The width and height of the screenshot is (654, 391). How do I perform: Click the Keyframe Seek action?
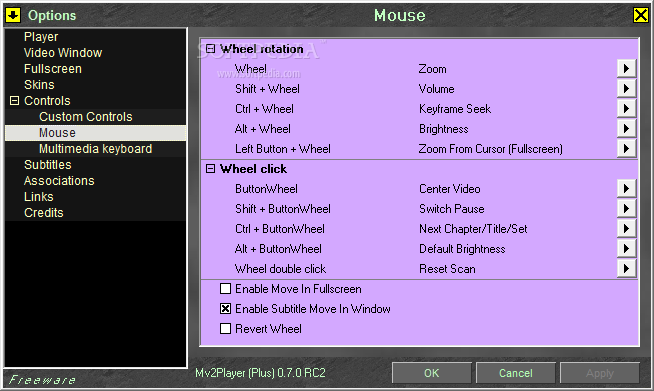pyautogui.click(x=455, y=109)
